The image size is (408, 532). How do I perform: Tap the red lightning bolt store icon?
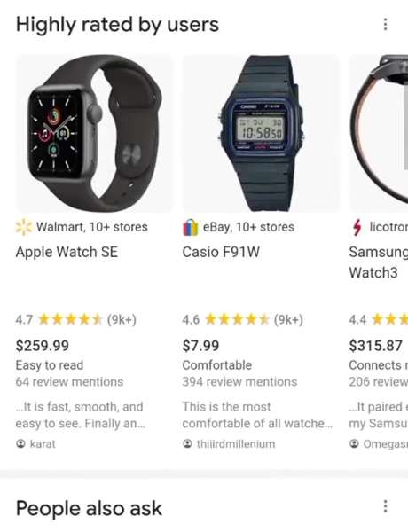pos(357,227)
